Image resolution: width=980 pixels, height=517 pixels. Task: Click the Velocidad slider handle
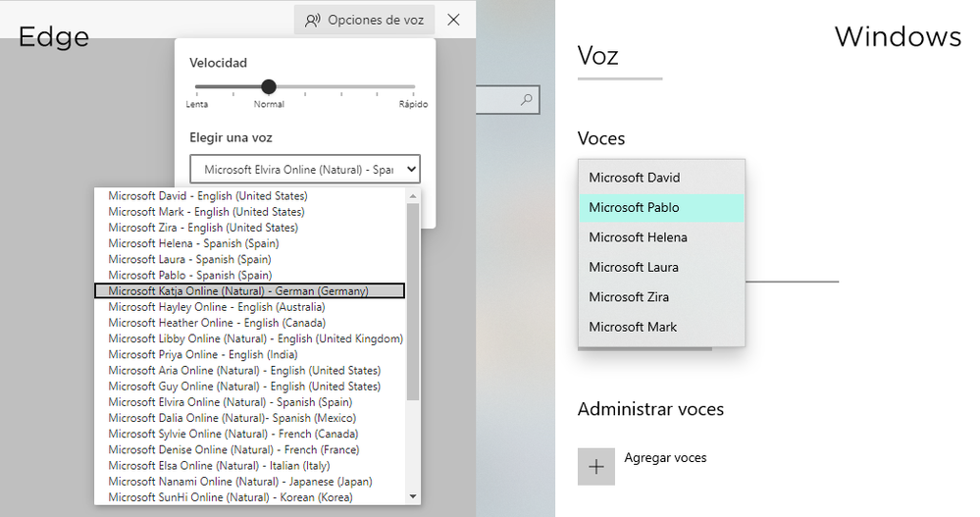coord(269,87)
